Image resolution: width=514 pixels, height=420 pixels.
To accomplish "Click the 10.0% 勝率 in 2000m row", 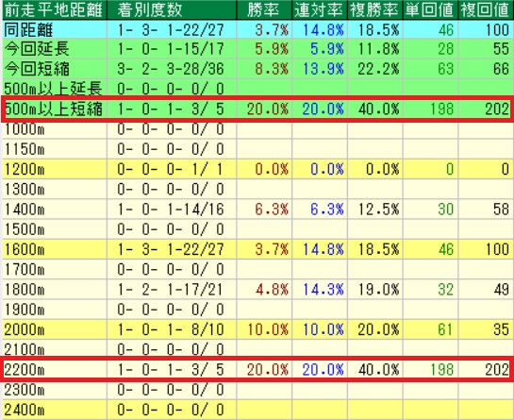I will (x=268, y=329).
